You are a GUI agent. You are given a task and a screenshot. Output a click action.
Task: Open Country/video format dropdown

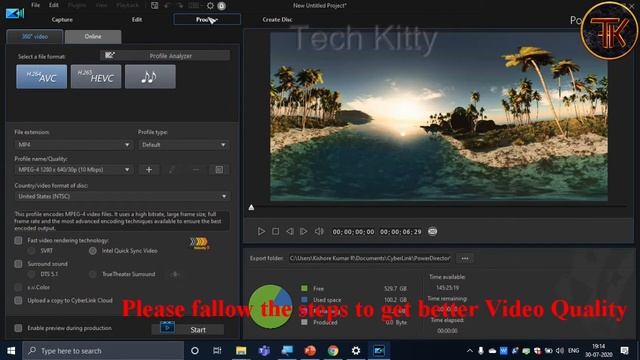pos(122,196)
